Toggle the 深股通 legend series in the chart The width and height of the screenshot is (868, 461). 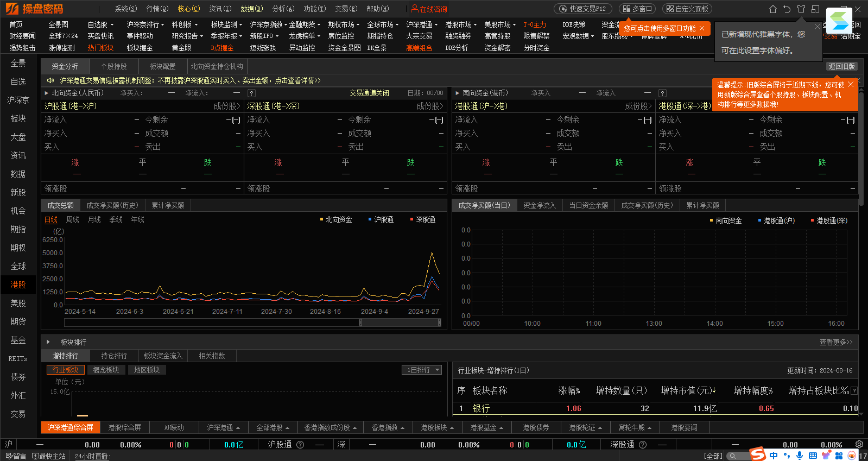pyautogui.click(x=423, y=220)
